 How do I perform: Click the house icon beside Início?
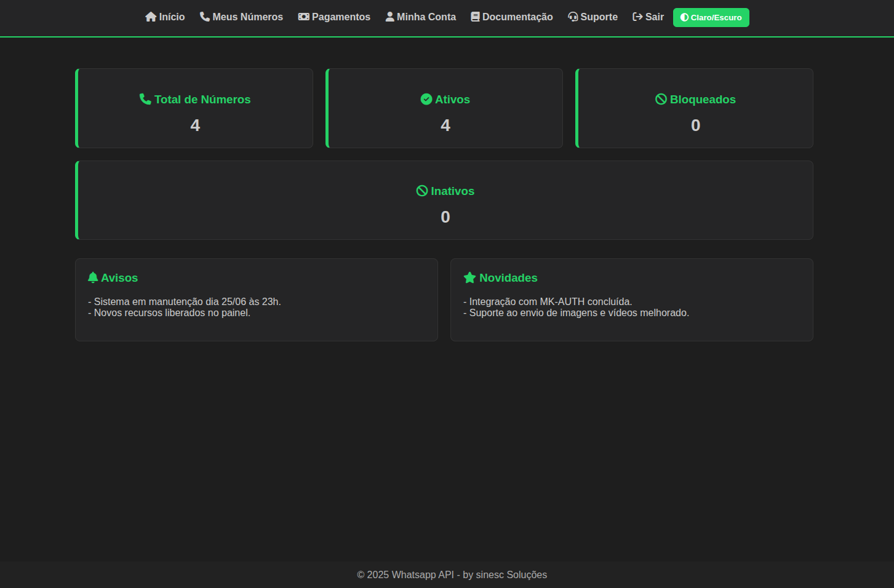point(151,17)
